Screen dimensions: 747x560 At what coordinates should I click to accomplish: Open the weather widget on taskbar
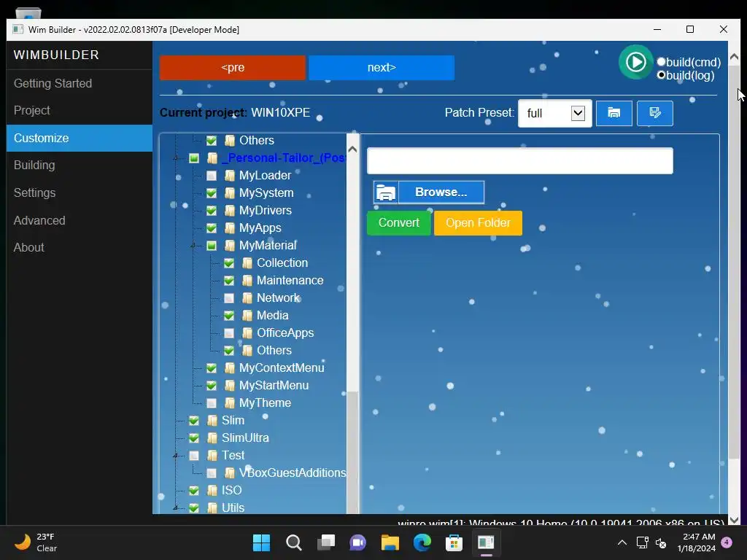[36, 542]
